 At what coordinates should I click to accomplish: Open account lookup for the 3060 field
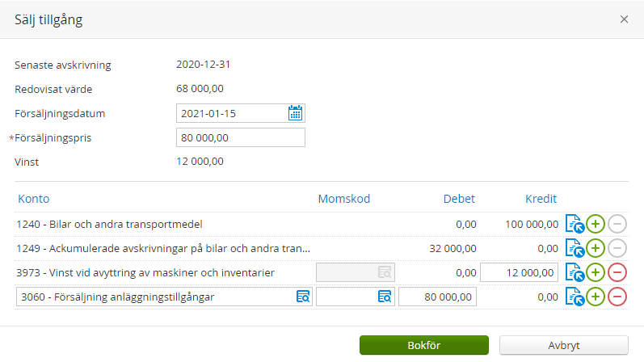pyautogui.click(x=302, y=297)
